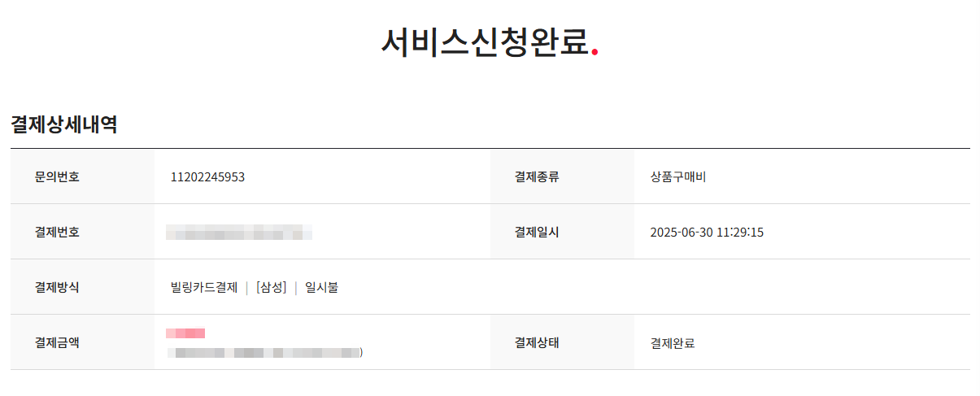Click the 결제방식 label cell
The width and height of the screenshot is (980, 396).
tap(82, 287)
